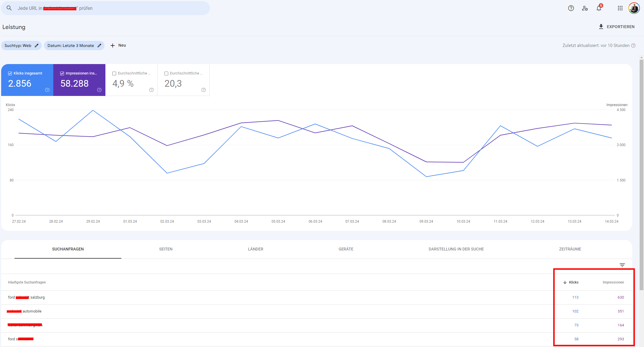Open the notifications bell icon
Viewport: 644px width, 347px height.
click(x=599, y=8)
